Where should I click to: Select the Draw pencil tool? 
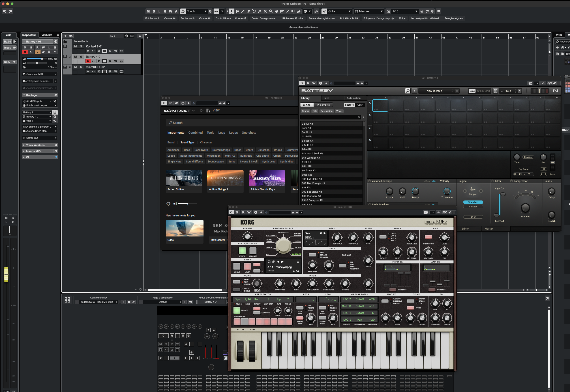pyautogui.click(x=243, y=11)
